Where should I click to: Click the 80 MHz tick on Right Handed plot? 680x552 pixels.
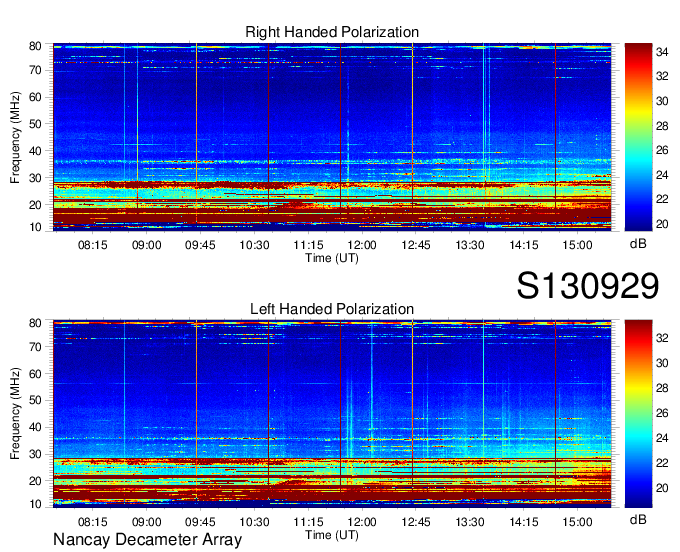coord(35,46)
